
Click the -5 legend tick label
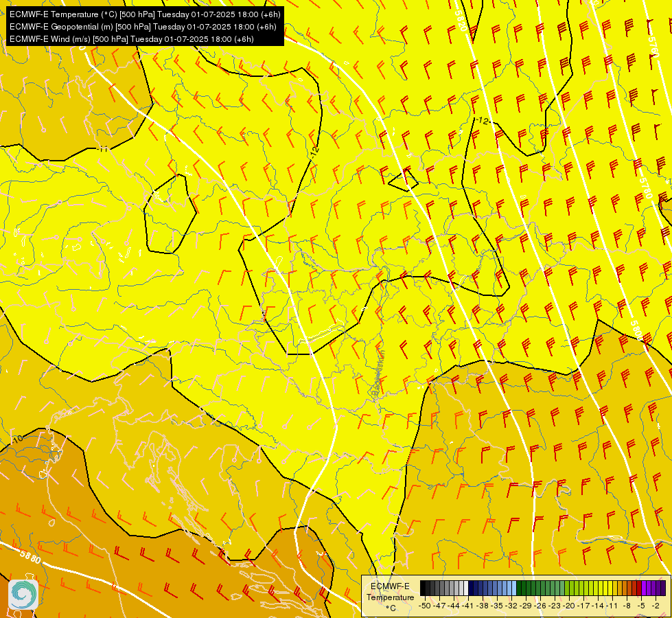641,606
